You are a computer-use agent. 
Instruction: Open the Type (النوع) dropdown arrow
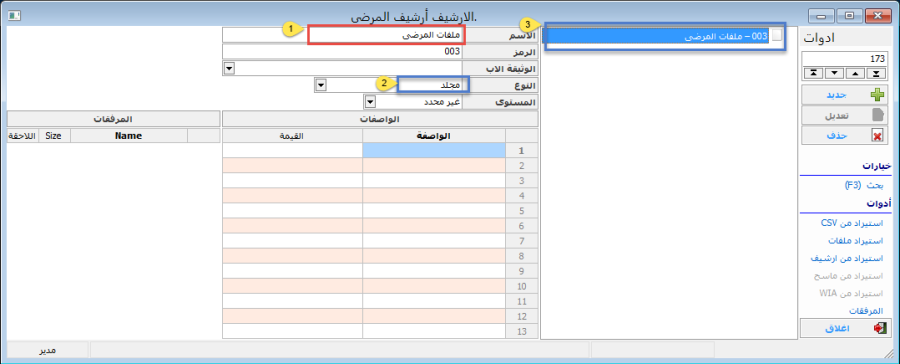click(321, 85)
